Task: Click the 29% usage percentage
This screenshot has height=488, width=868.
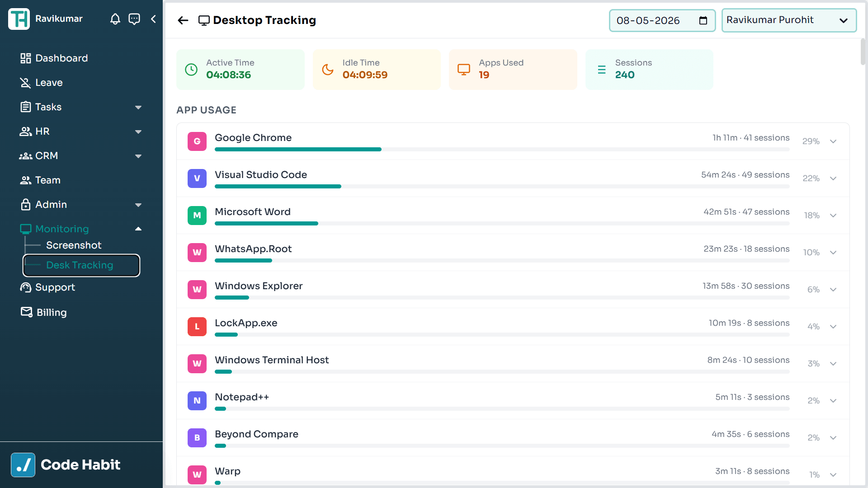Action: 811,141
